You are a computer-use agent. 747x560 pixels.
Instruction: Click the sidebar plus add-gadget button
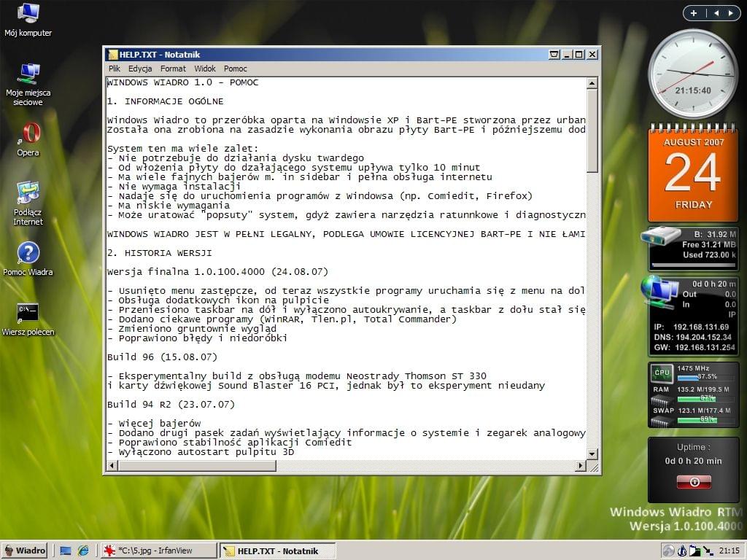coord(694,13)
